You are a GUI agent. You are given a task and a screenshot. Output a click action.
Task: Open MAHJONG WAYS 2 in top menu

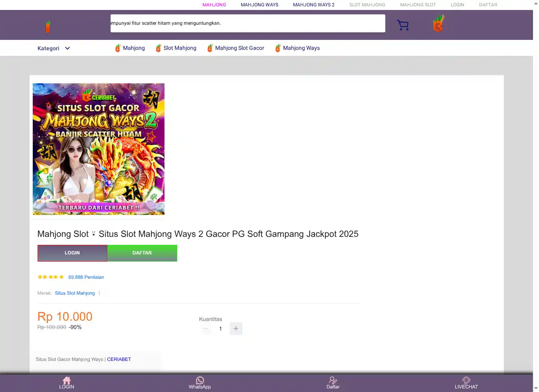click(x=313, y=5)
